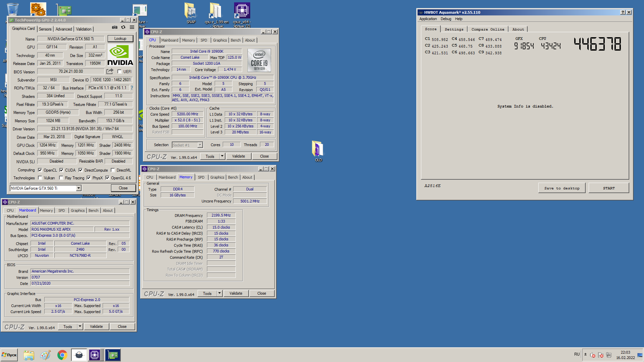Click Save to desktop in Aquamark
This screenshot has height=362, width=644.
562,188
